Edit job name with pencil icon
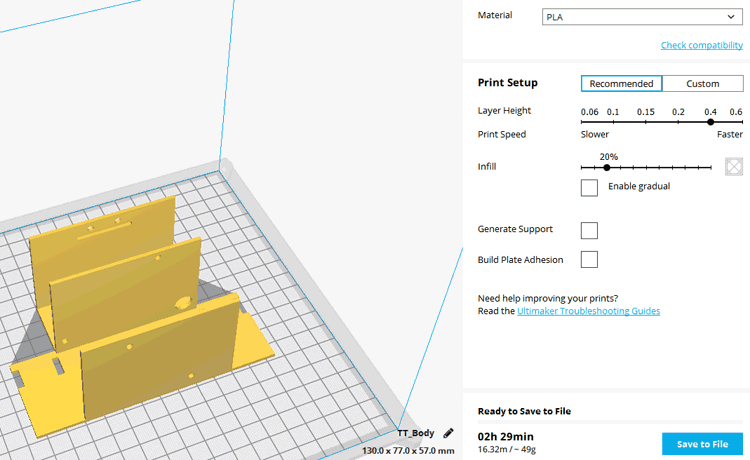750x460 pixels. (448, 433)
